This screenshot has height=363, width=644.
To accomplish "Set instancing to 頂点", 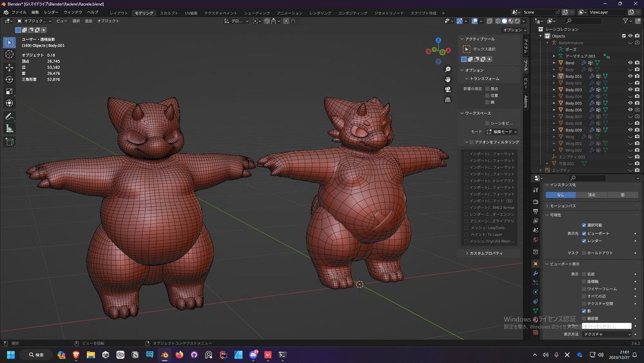I will pos(591,195).
